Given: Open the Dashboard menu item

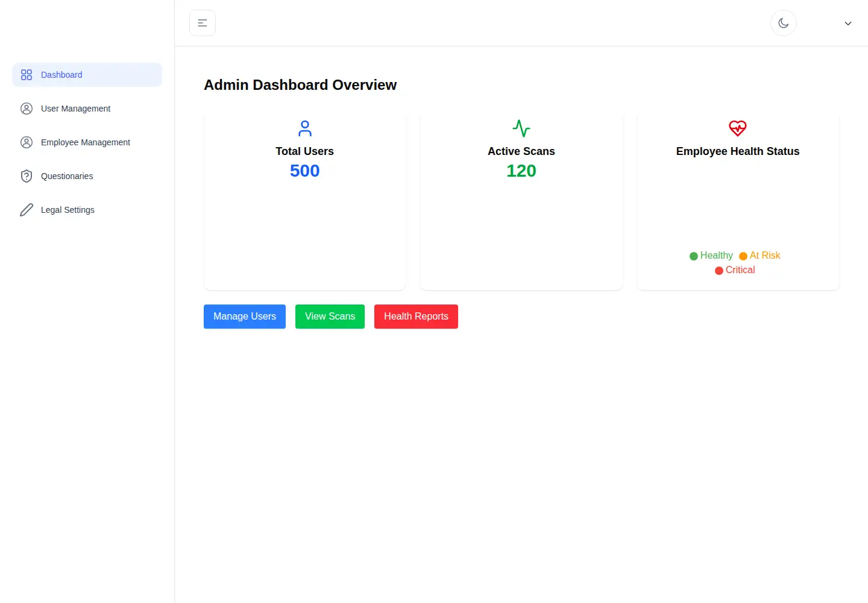Looking at the screenshot, I should [87, 75].
